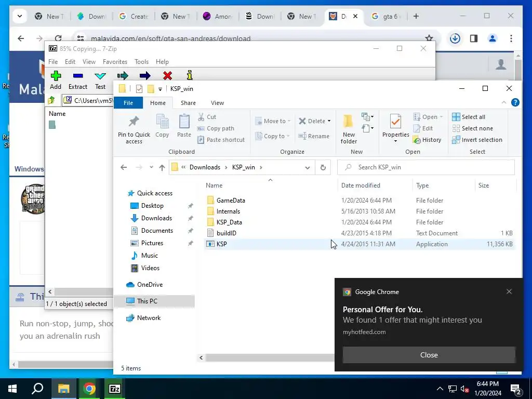Viewport: 532px width, 399px height.
Task: Open the Favorites menu in 7-Zip
Action: [x=115, y=62]
